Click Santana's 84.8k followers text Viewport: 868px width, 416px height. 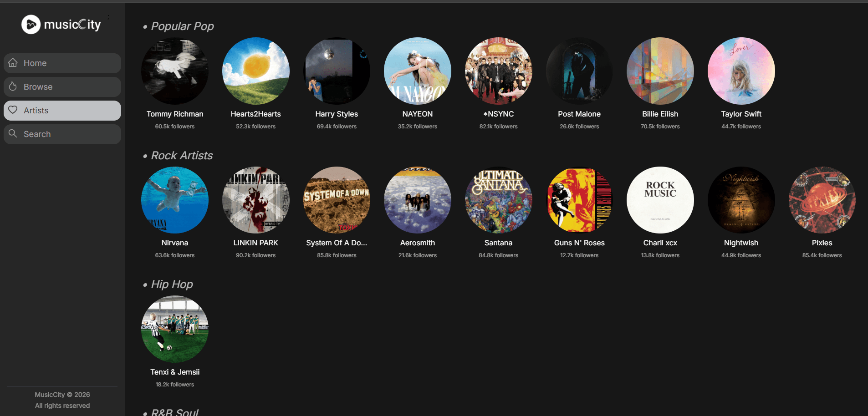click(499, 255)
